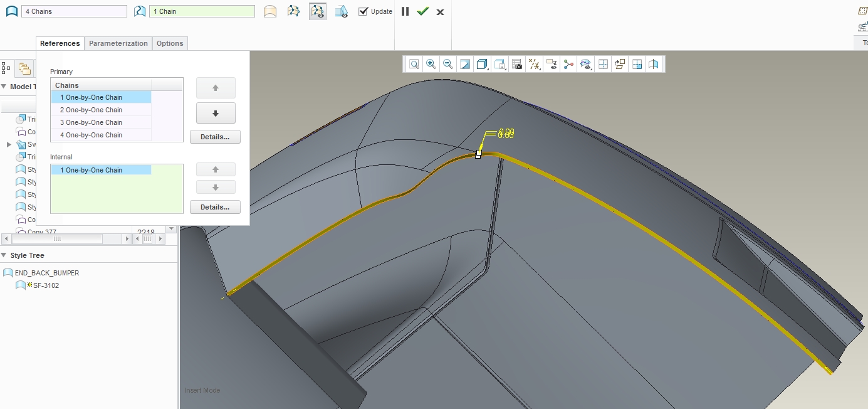Click the Refit zoom icon in graphics toolbar
868x409 pixels.
pyautogui.click(x=414, y=64)
